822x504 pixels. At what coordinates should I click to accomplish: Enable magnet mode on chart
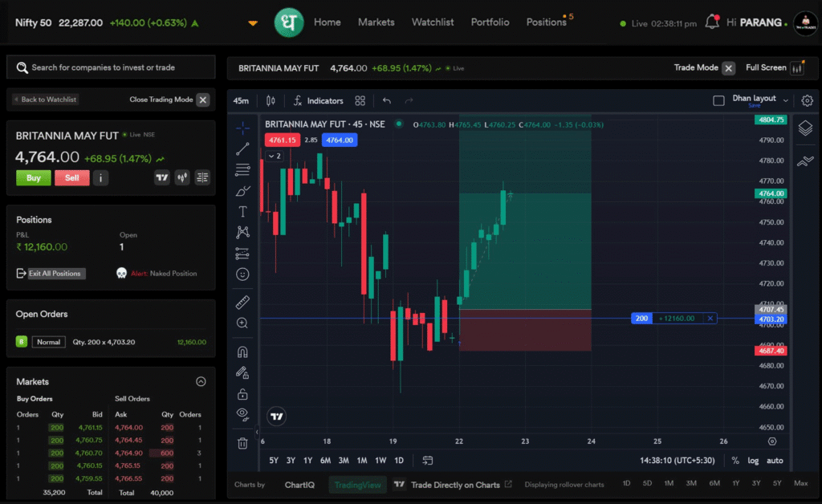click(x=242, y=352)
